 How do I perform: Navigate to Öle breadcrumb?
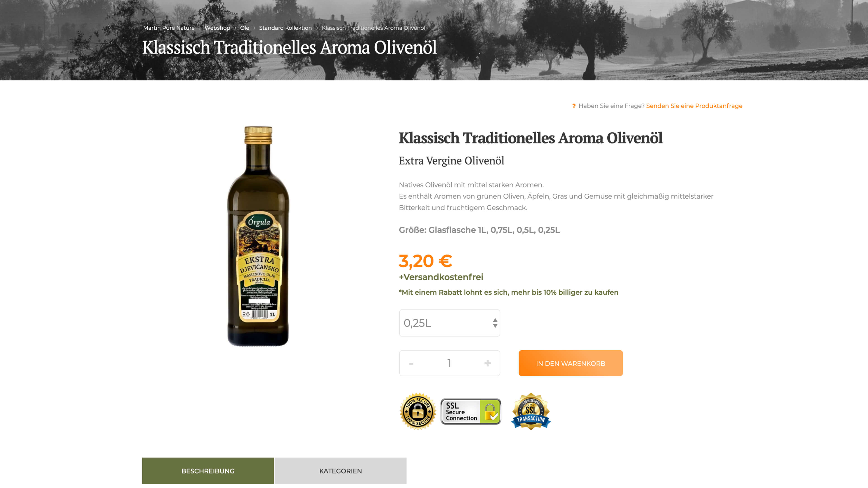click(245, 28)
